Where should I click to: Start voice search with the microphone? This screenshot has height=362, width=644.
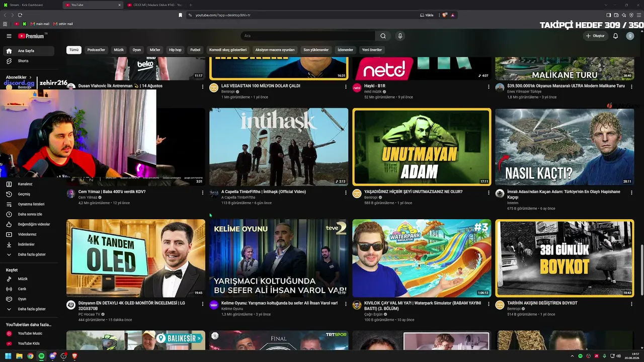pyautogui.click(x=400, y=36)
